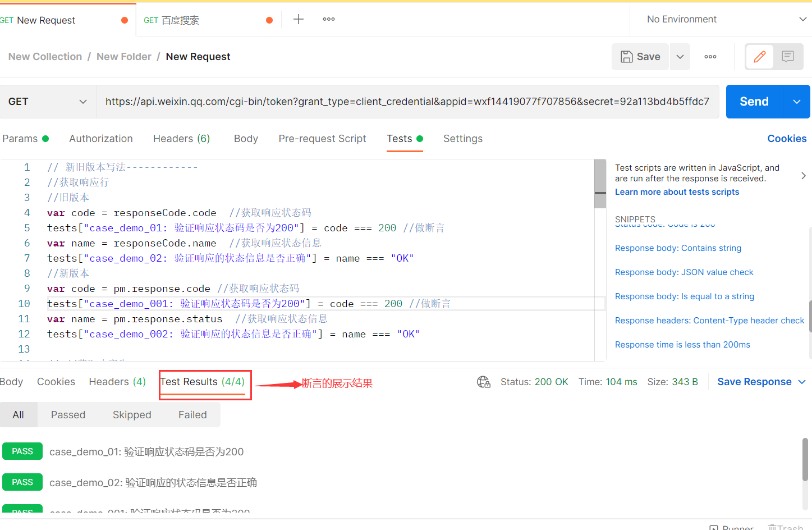
Task: Click New Collection in the breadcrumb
Action: pos(45,57)
